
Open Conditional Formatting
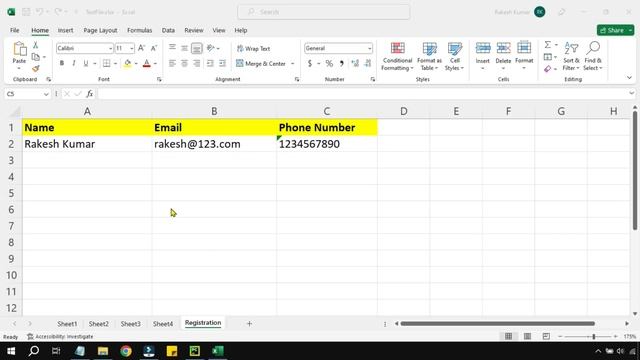(397, 56)
